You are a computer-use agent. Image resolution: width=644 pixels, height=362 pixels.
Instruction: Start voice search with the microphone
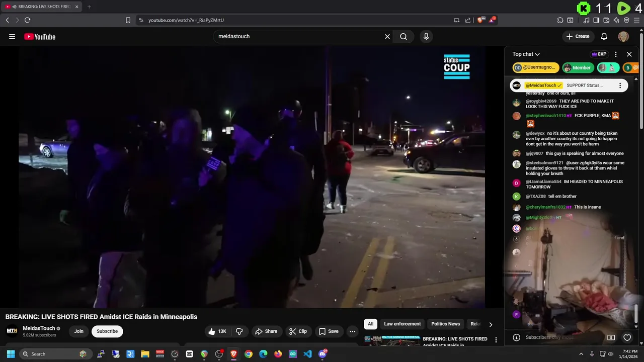426,36
